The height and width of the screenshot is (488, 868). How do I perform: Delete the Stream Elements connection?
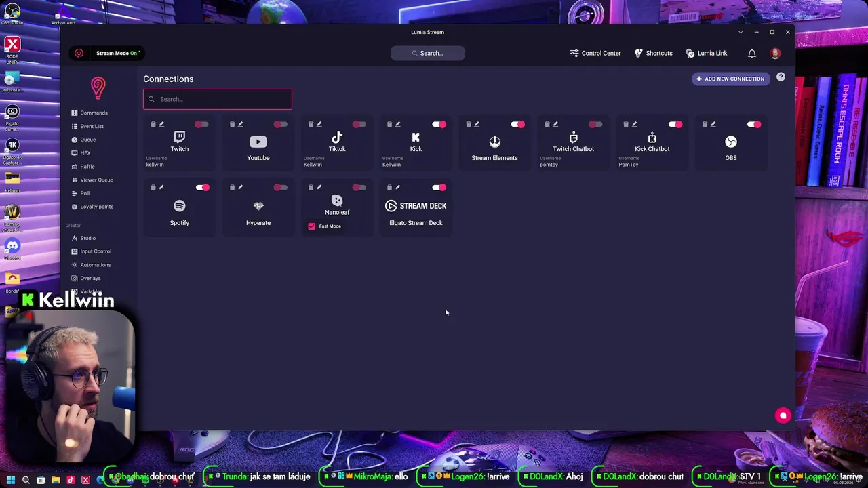tap(468, 124)
